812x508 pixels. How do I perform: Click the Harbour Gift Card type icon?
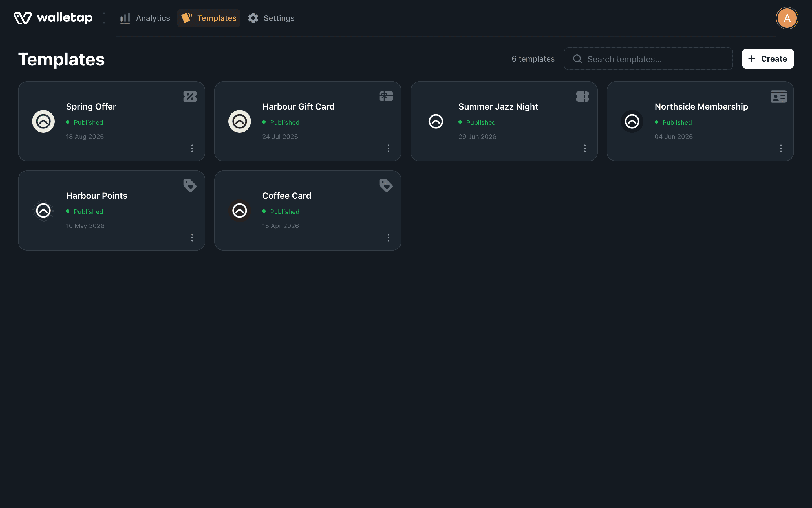point(386,97)
